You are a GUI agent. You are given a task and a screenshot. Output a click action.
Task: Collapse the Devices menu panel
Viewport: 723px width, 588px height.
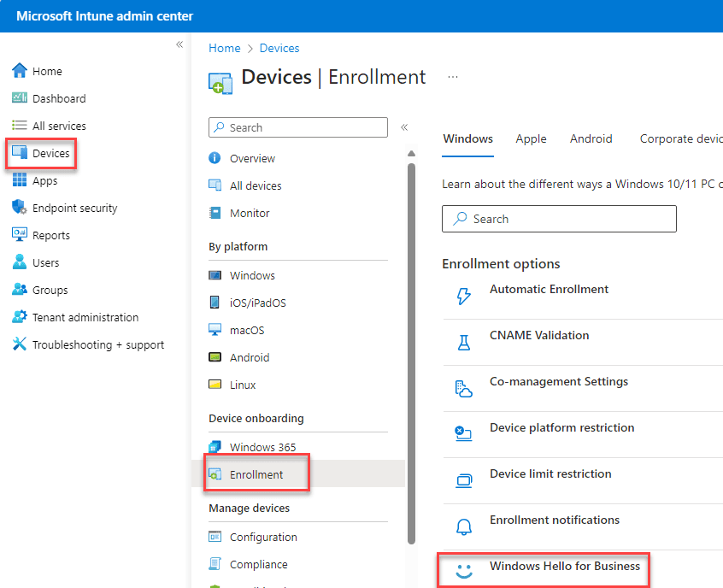pos(404,125)
